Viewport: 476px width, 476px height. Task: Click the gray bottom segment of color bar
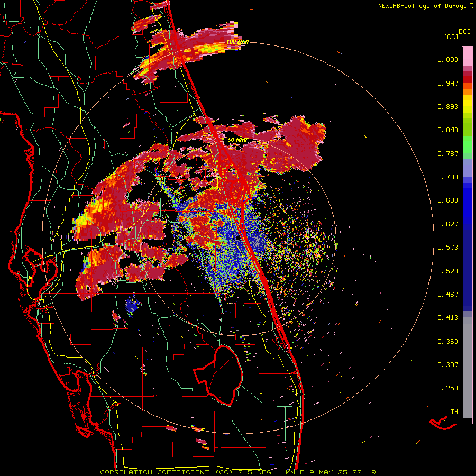(x=467, y=368)
